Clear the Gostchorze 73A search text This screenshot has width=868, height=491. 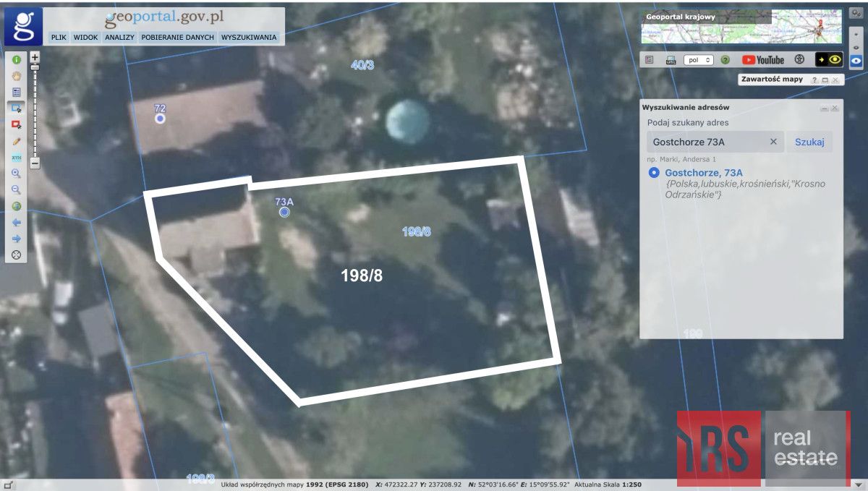[773, 142]
